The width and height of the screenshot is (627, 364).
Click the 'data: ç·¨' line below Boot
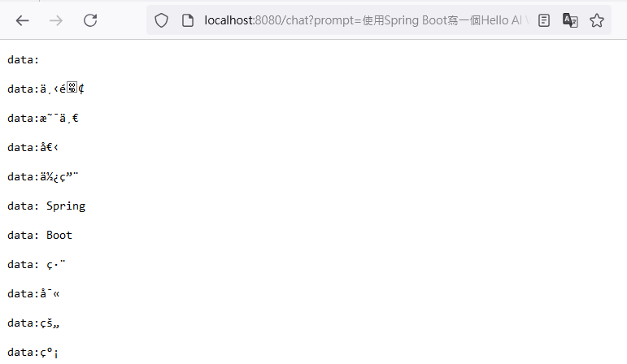coord(36,265)
